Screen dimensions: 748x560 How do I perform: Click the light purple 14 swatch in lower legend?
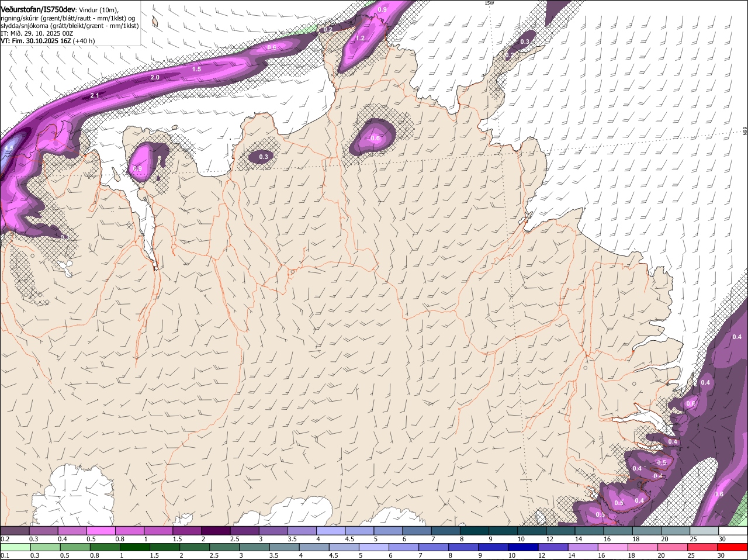584,547
